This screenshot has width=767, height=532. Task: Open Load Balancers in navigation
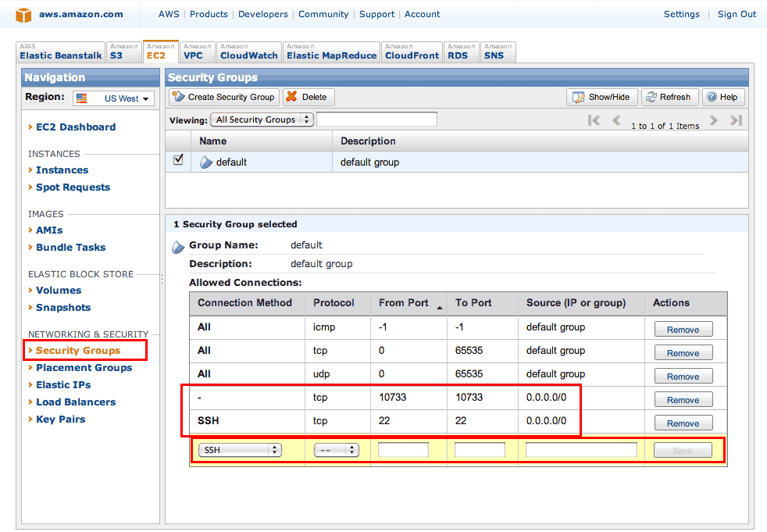point(76,402)
